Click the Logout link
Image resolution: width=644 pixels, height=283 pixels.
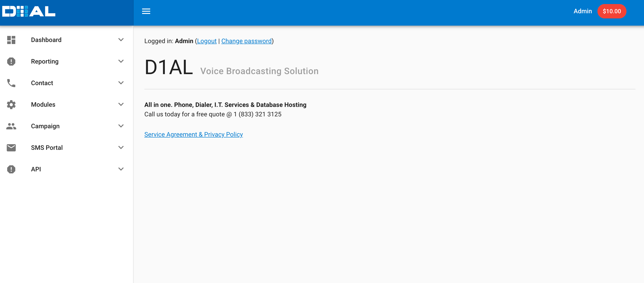pyautogui.click(x=207, y=41)
